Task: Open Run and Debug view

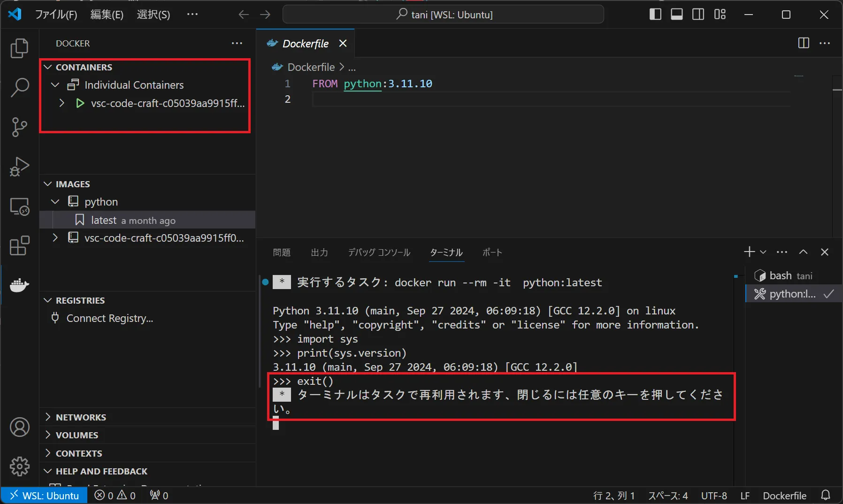Action: tap(19, 167)
